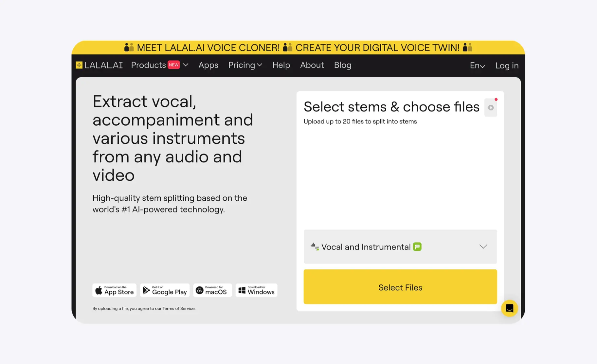Open the Terms of Service link
The height and width of the screenshot is (364, 597).
(x=178, y=308)
